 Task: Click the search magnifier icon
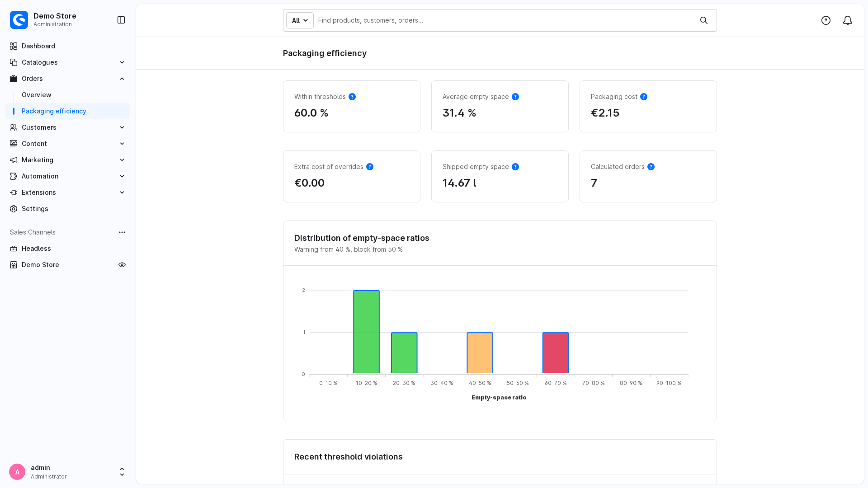point(704,20)
